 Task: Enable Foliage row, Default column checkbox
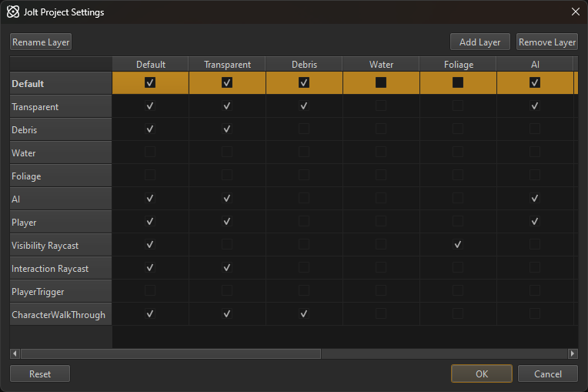tap(150, 175)
